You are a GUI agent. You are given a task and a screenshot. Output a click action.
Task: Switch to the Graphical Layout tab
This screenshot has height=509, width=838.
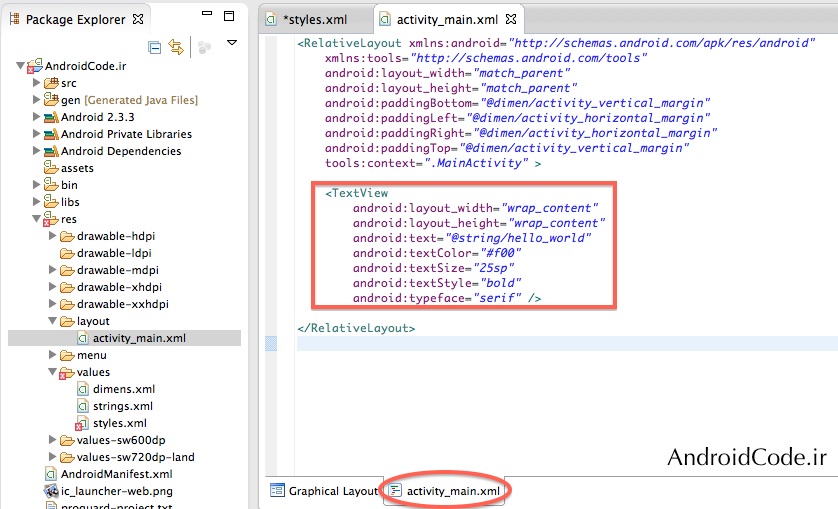tap(323, 491)
